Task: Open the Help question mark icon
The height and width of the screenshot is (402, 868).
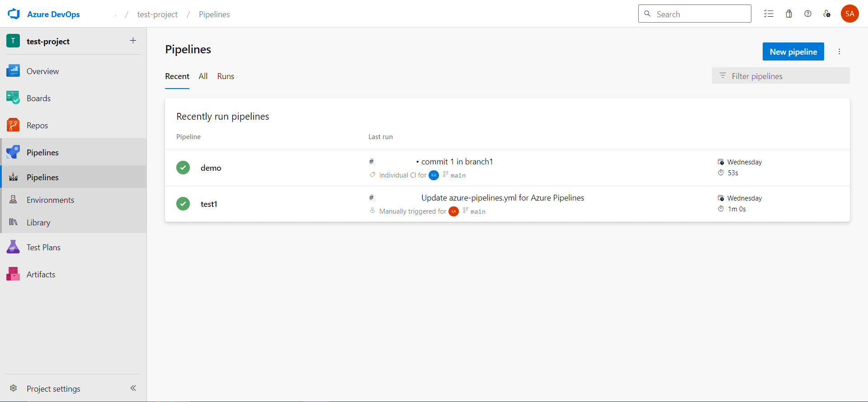Action: (808, 14)
